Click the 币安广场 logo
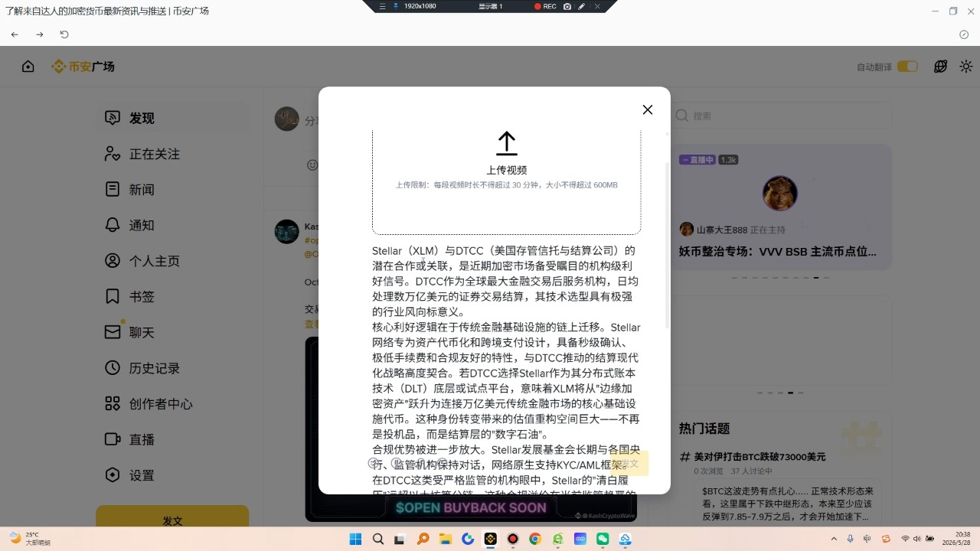This screenshot has width=980, height=551. (83, 67)
